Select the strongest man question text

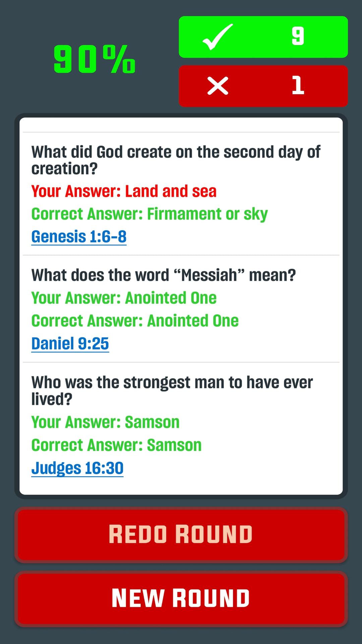point(172,390)
